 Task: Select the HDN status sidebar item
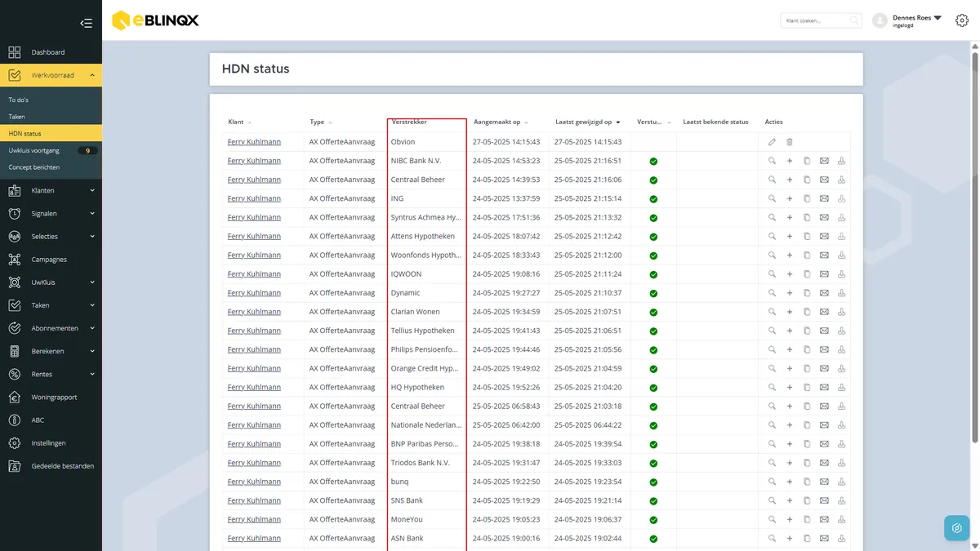[51, 133]
